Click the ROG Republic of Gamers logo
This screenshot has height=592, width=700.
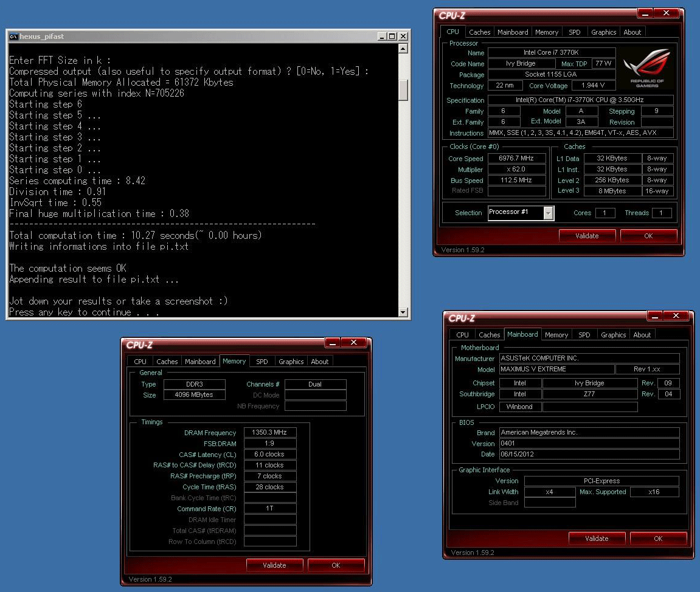click(x=647, y=68)
